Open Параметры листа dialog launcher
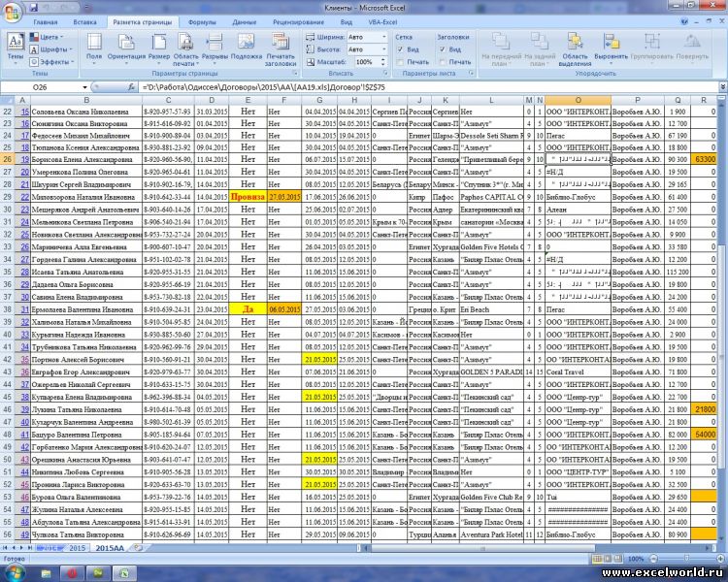 (x=471, y=74)
